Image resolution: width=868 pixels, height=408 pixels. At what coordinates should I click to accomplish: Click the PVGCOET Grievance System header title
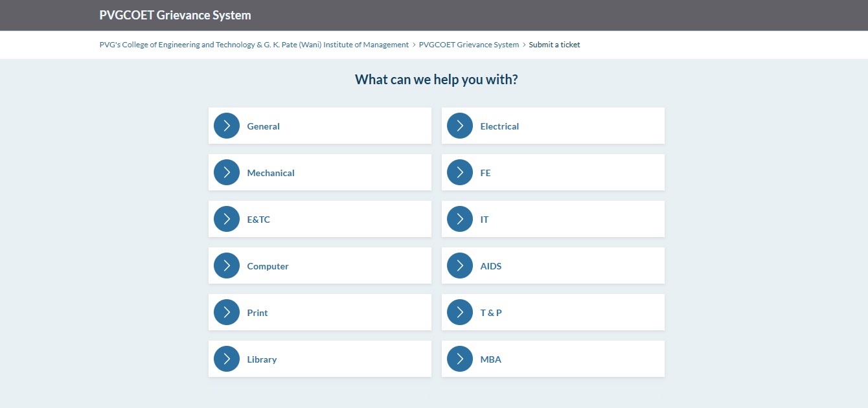(x=174, y=14)
